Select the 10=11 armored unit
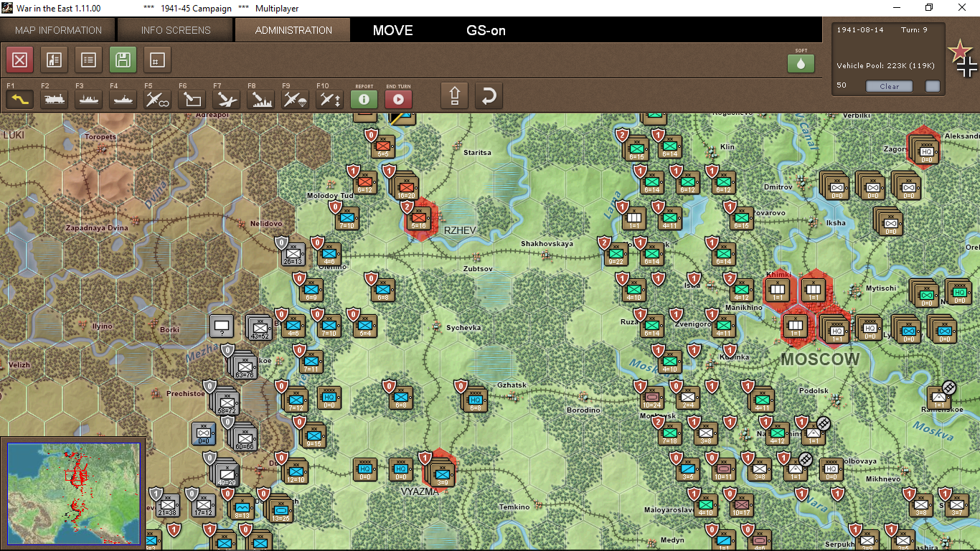The height and width of the screenshot is (551, 980). point(724,469)
